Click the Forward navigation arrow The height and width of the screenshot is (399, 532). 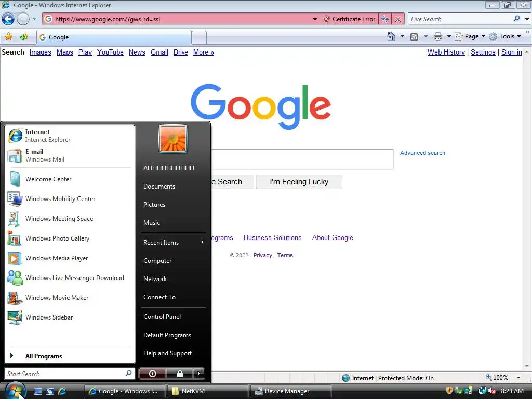point(23,19)
